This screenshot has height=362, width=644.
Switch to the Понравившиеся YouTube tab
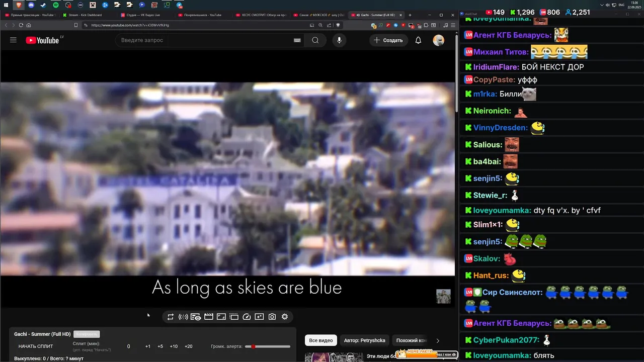(x=203, y=15)
